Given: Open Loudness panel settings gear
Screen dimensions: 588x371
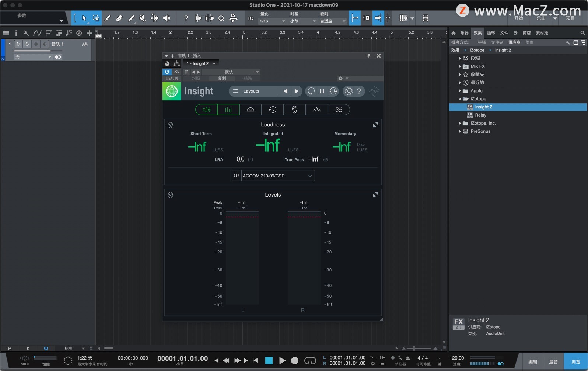Looking at the screenshot, I should (170, 125).
